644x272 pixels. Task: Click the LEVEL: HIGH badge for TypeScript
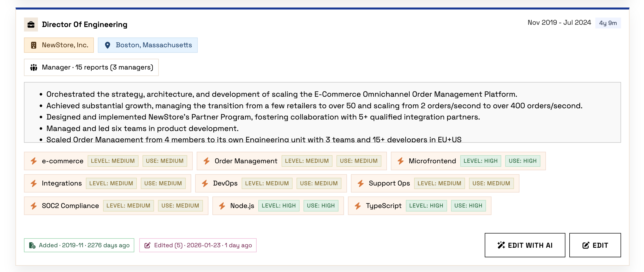[426, 206]
